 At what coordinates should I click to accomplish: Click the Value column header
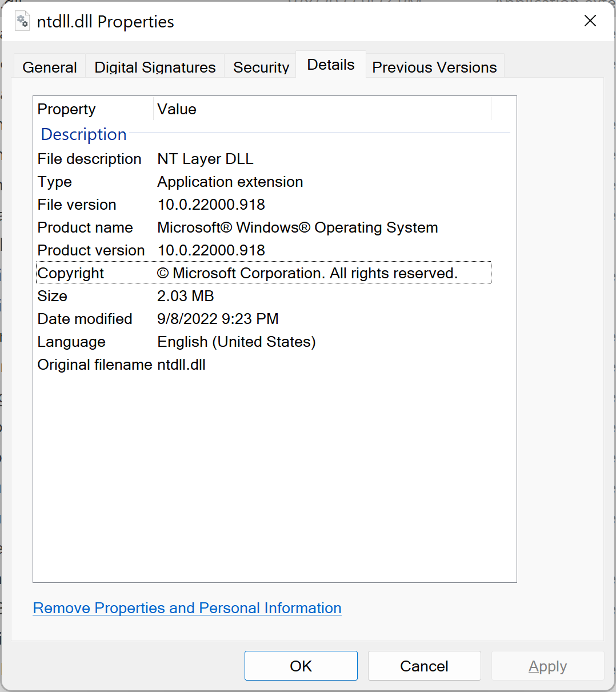tap(322, 109)
